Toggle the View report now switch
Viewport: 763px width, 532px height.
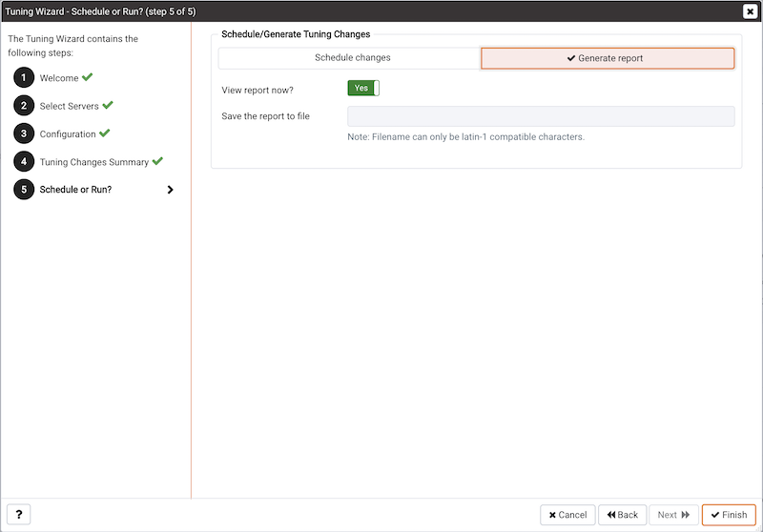click(x=363, y=88)
